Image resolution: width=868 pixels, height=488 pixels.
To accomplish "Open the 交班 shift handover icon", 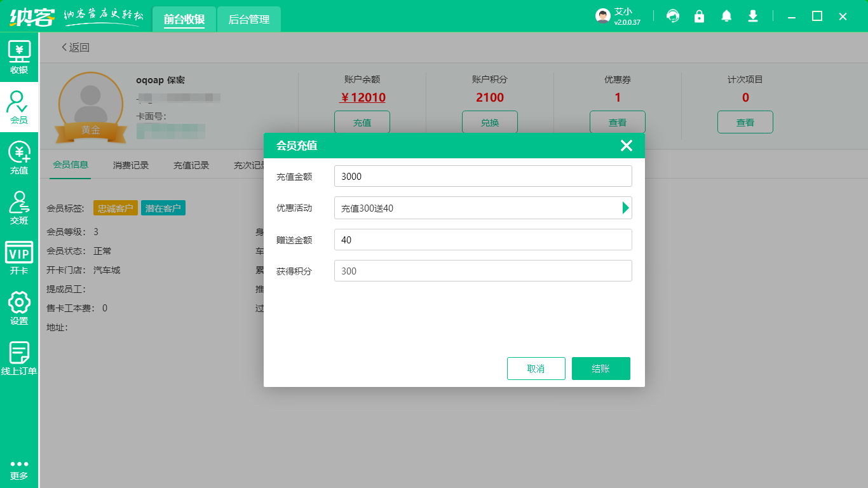I will [x=19, y=208].
